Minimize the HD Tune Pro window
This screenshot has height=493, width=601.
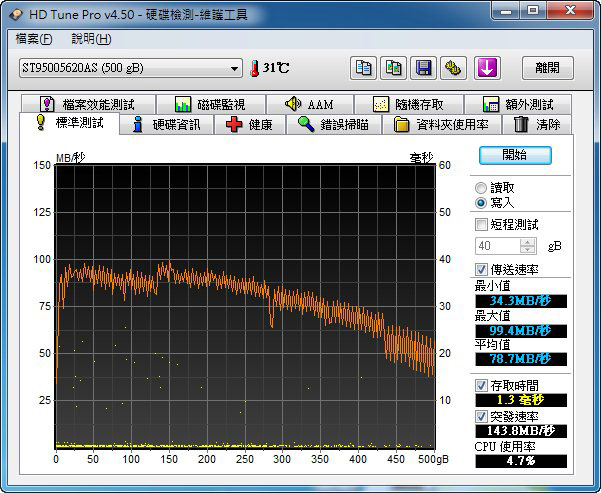506,11
